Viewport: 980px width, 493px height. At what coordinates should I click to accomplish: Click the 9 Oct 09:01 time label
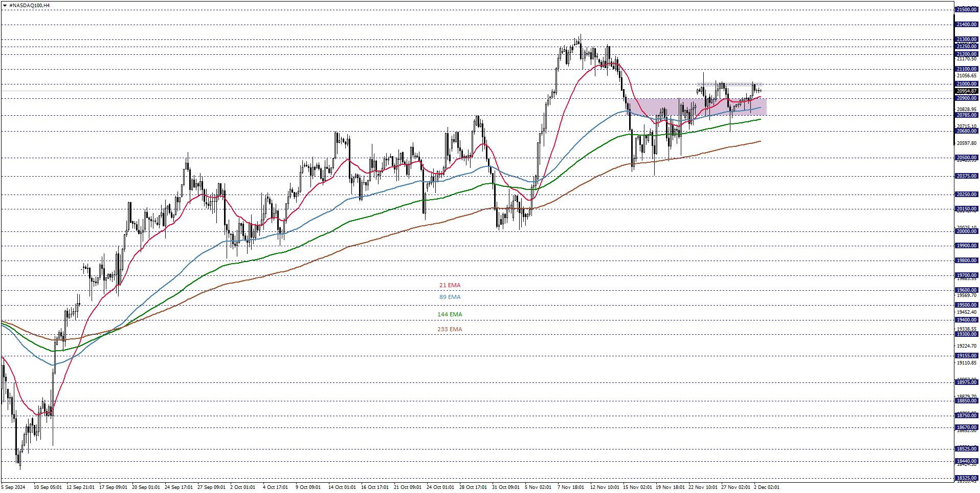pos(308,487)
